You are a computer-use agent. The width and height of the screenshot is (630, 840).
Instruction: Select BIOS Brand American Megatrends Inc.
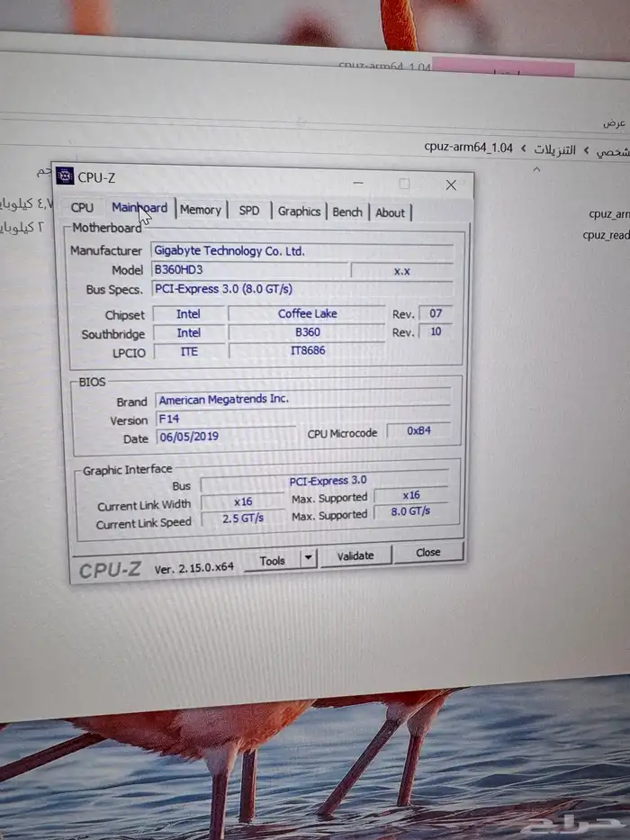pos(303,399)
